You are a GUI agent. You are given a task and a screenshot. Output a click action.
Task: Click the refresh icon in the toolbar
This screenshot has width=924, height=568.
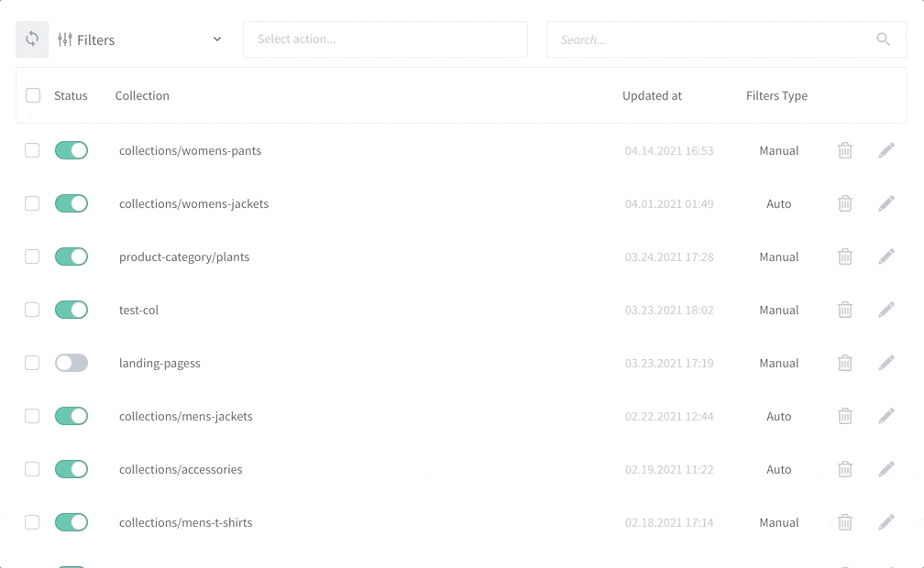click(32, 39)
